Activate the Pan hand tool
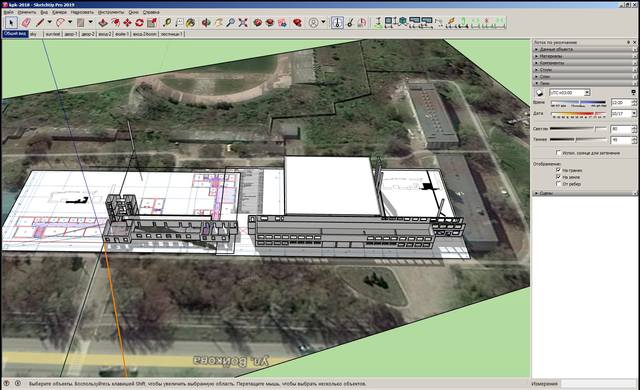This screenshot has width=640, height=390. 218,22
